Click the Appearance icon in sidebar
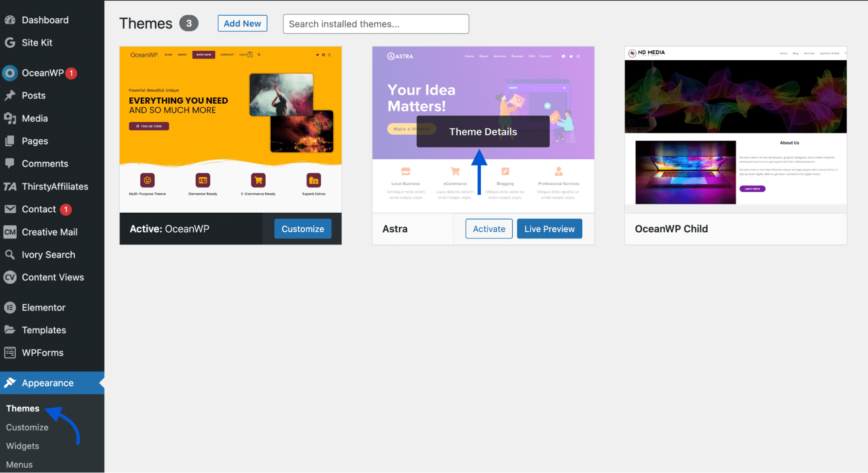 click(10, 383)
